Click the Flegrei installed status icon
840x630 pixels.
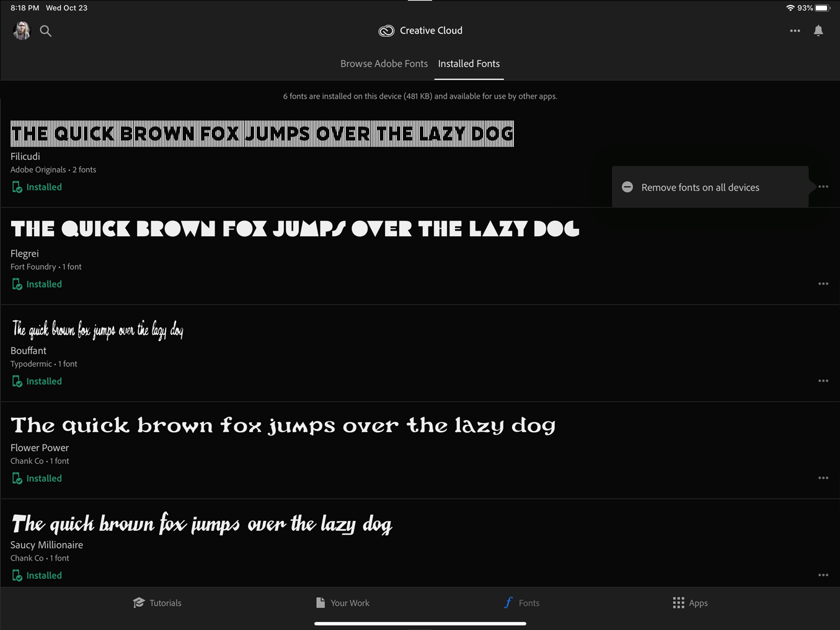point(17,284)
